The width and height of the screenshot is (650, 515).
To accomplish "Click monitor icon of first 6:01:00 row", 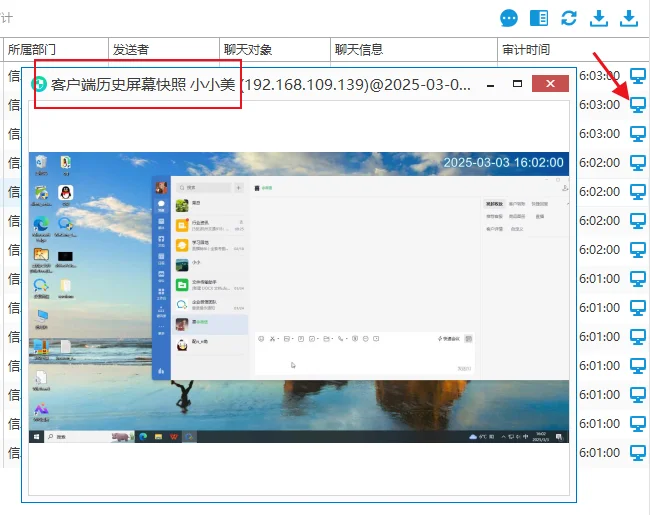I will pyautogui.click(x=638, y=279).
